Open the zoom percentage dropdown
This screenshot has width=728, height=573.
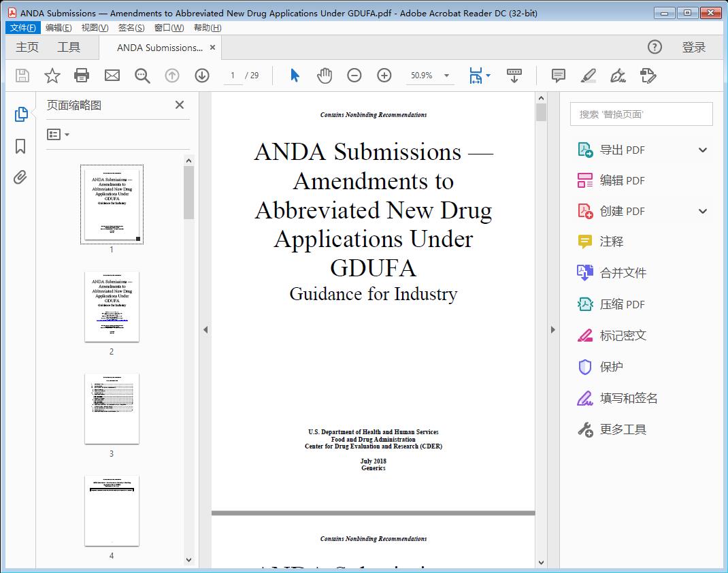[x=446, y=76]
